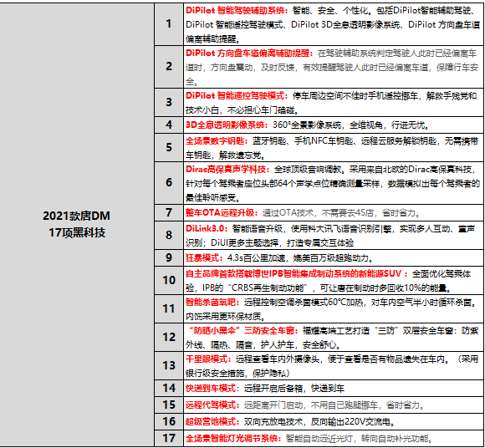485x448 pixels.
Task: Click the '博世IPB智能集成制动系统' description cell
Action: [x=334, y=280]
